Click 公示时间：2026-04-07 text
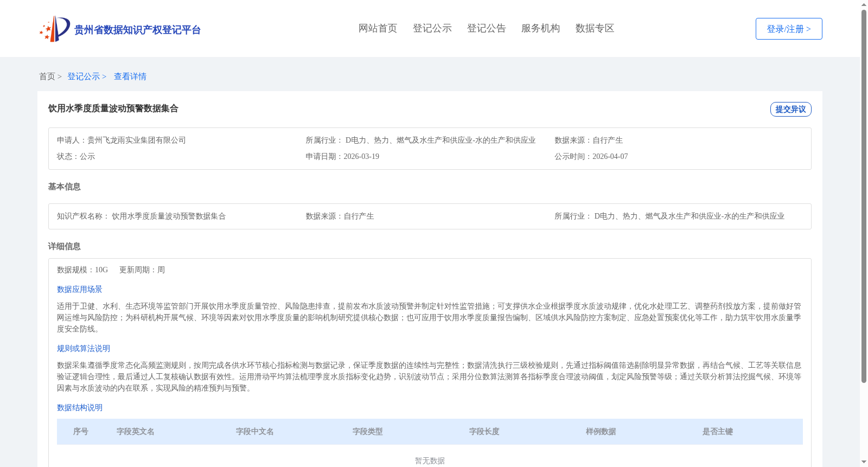This screenshot has width=868, height=467. pyautogui.click(x=591, y=156)
